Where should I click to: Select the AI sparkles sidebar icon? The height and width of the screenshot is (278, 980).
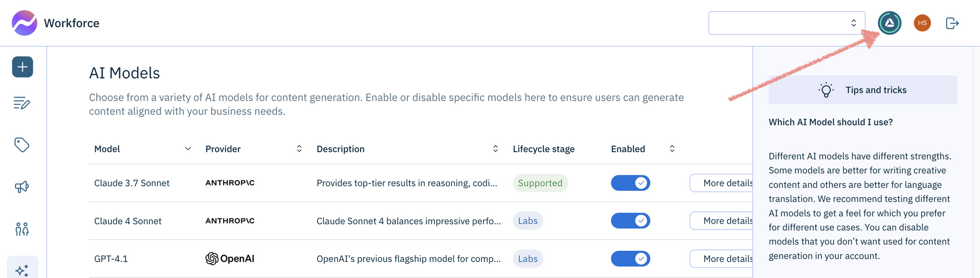point(22,270)
